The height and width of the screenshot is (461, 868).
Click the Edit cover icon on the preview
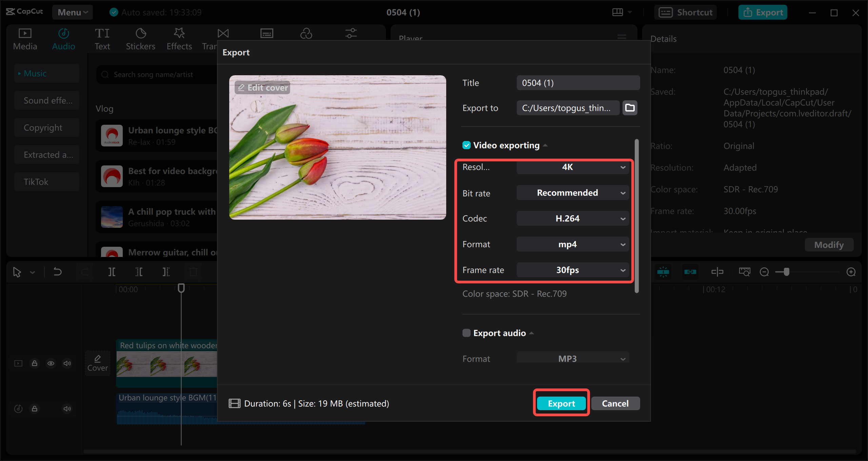242,87
